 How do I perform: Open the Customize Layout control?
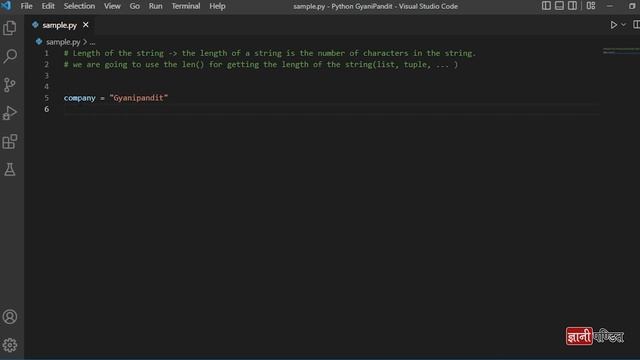click(591, 6)
